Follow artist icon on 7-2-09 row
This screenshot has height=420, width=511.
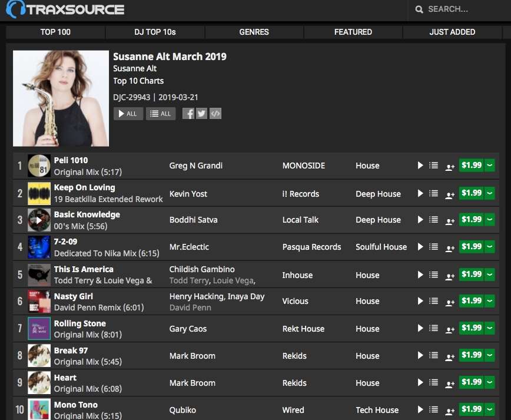point(450,249)
